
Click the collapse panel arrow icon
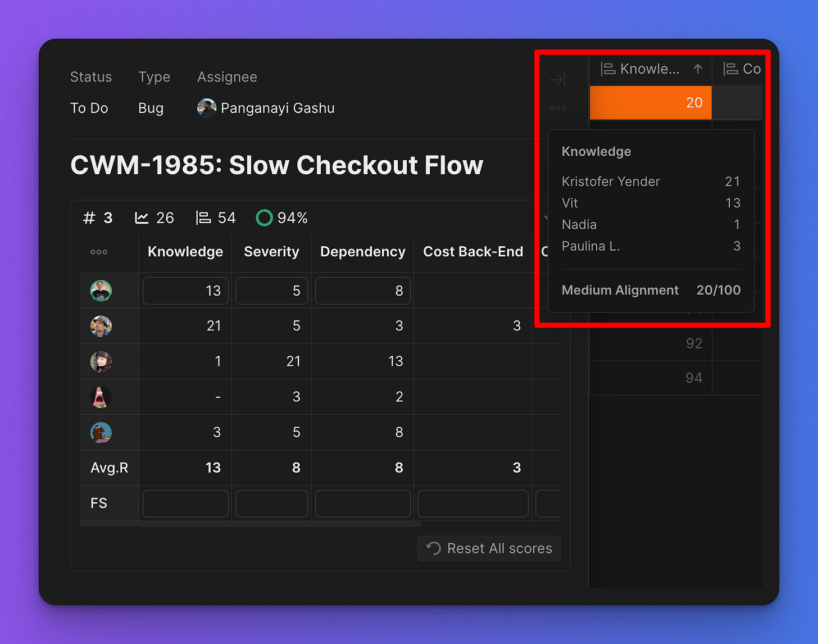point(557,79)
